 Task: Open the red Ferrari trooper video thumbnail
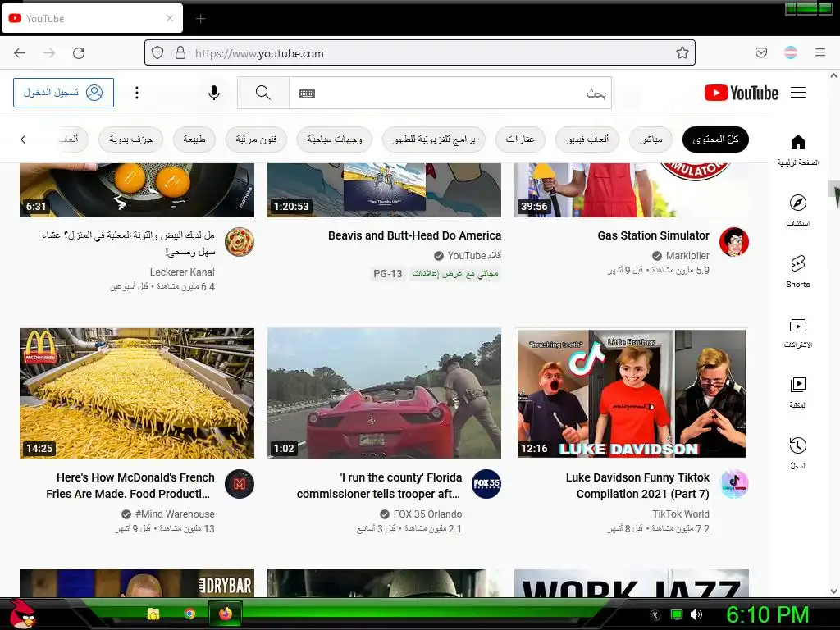point(384,393)
